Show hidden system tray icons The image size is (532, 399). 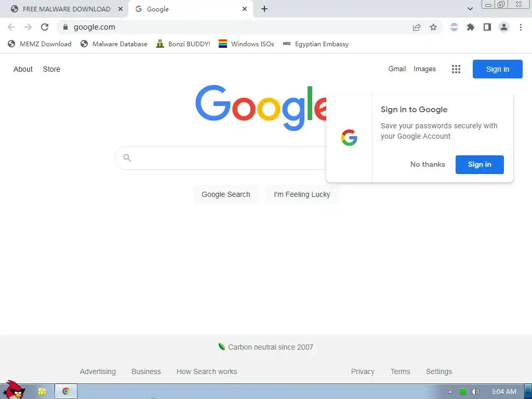(450, 392)
